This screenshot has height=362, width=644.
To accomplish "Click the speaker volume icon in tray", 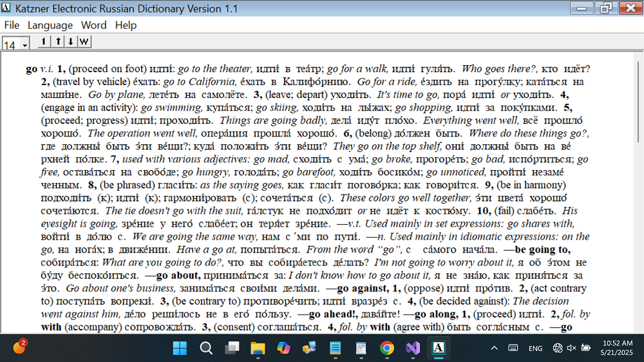I will 571,348.
